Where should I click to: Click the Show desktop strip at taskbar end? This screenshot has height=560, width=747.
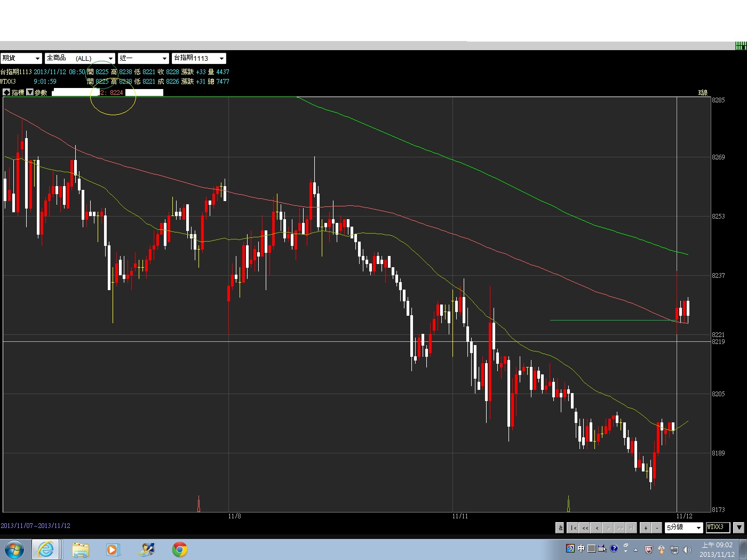(x=743, y=549)
